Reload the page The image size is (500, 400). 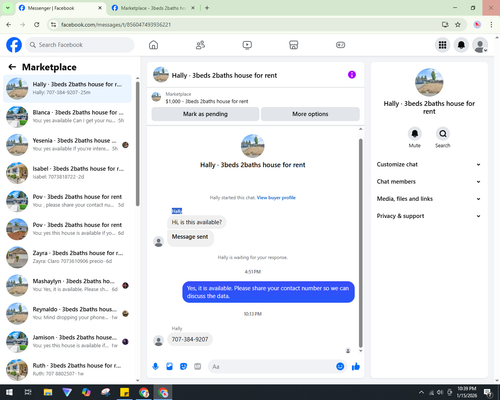37,24
